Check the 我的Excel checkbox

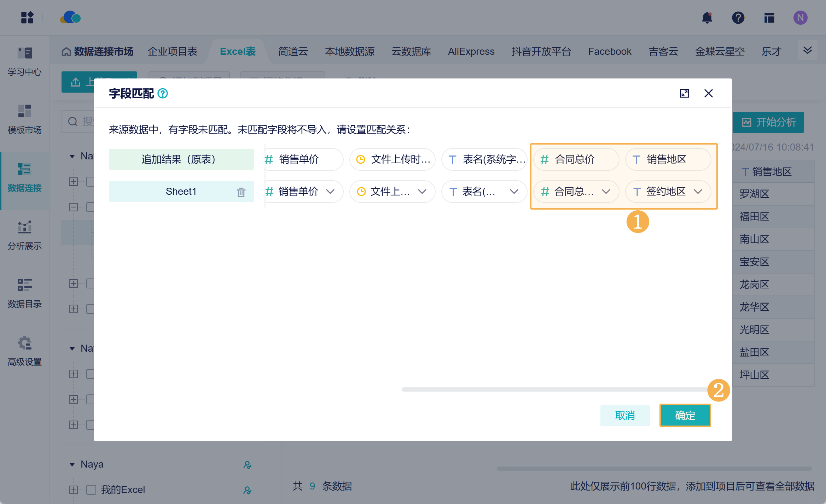[x=91, y=490]
